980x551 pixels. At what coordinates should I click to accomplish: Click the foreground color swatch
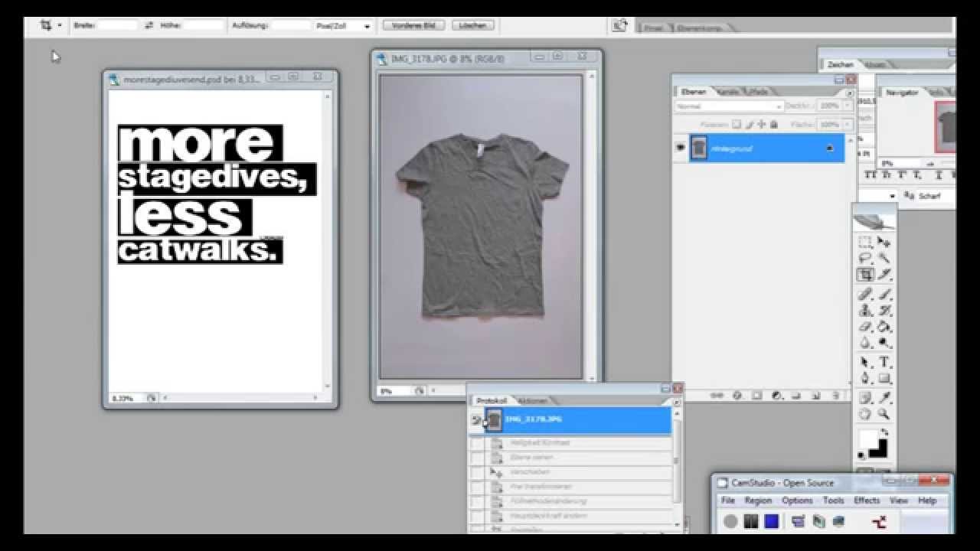(867, 440)
